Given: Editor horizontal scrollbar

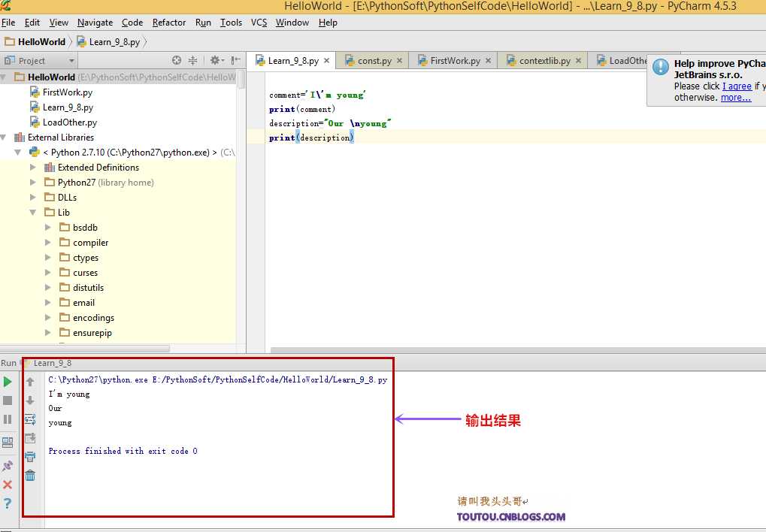Looking at the screenshot, I should coord(518,349).
